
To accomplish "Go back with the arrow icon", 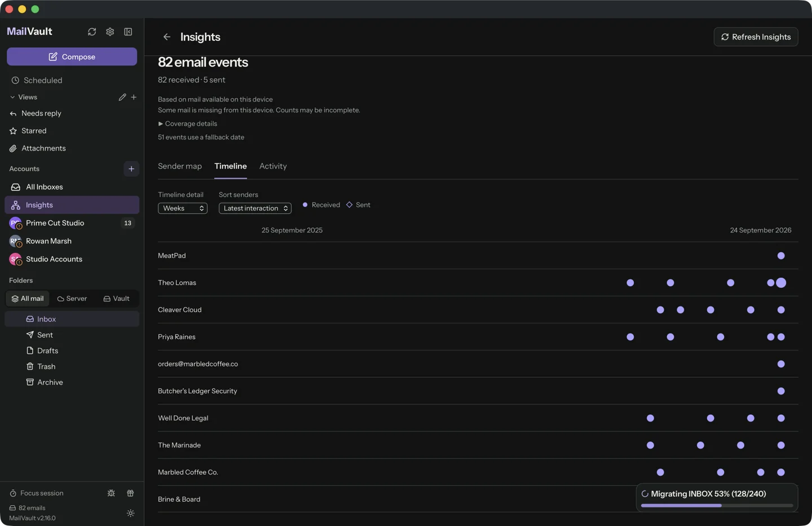I will click(167, 37).
